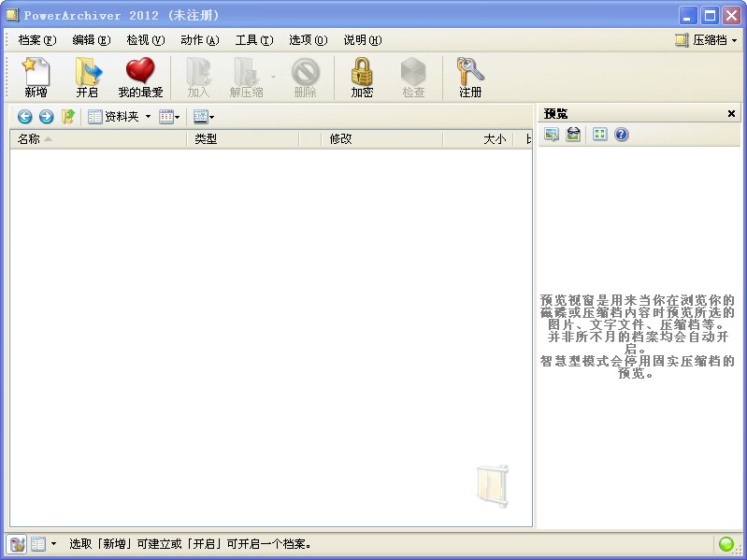Screen dimensions: 747x560
Task: Click second picture icon in preview toolbar
Action: pos(573,135)
